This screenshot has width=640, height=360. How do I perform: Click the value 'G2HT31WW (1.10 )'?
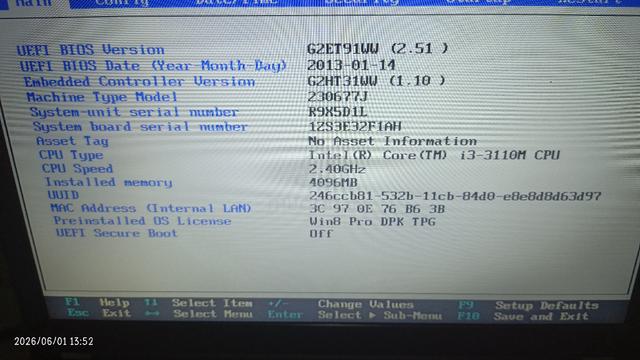pyautogui.click(x=376, y=80)
